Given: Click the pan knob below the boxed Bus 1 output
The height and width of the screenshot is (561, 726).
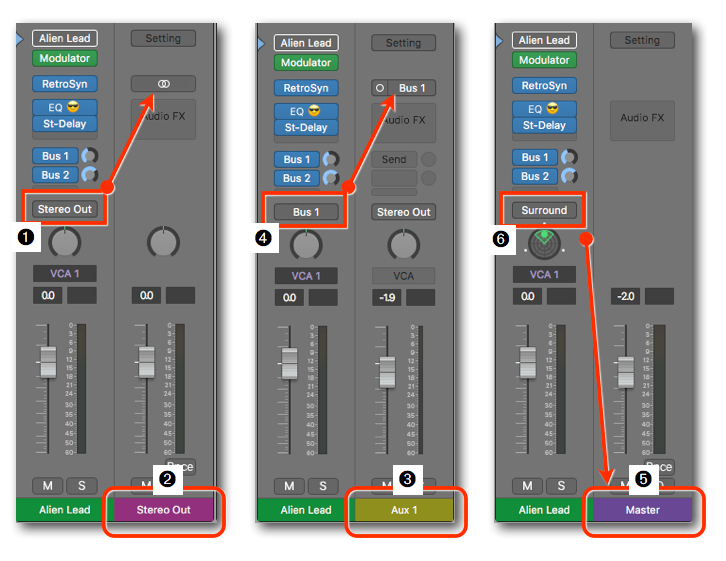Looking at the screenshot, I should (x=306, y=244).
